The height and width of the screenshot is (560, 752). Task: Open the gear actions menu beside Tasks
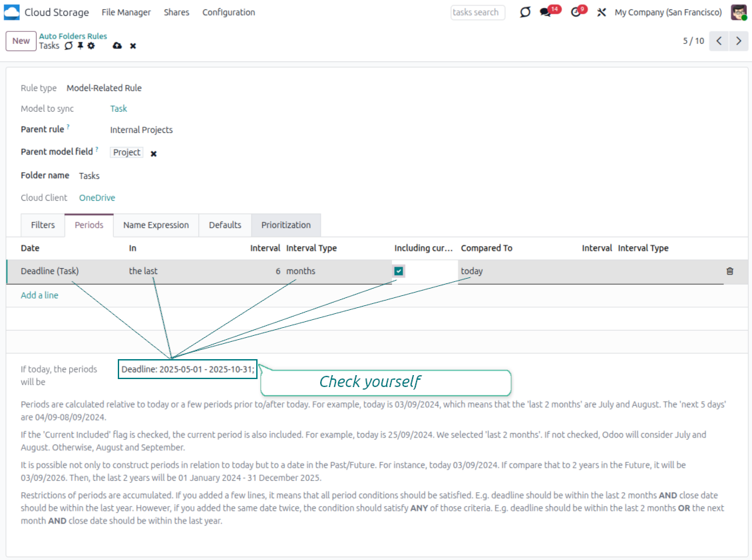click(x=91, y=46)
